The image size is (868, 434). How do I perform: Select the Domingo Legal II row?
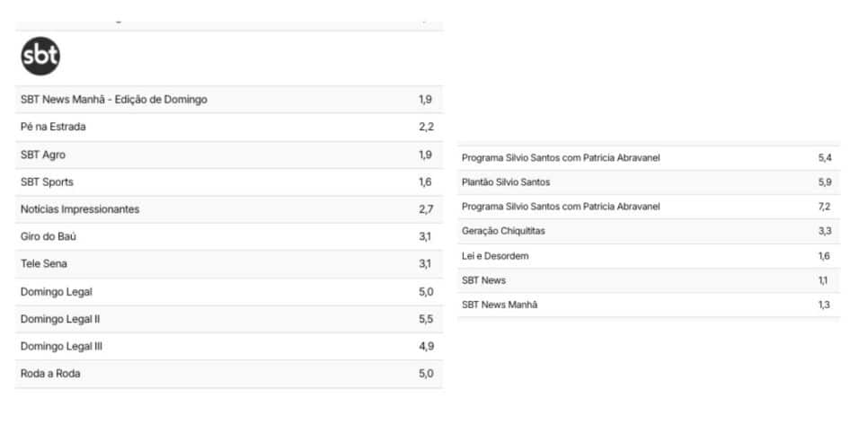pos(229,319)
